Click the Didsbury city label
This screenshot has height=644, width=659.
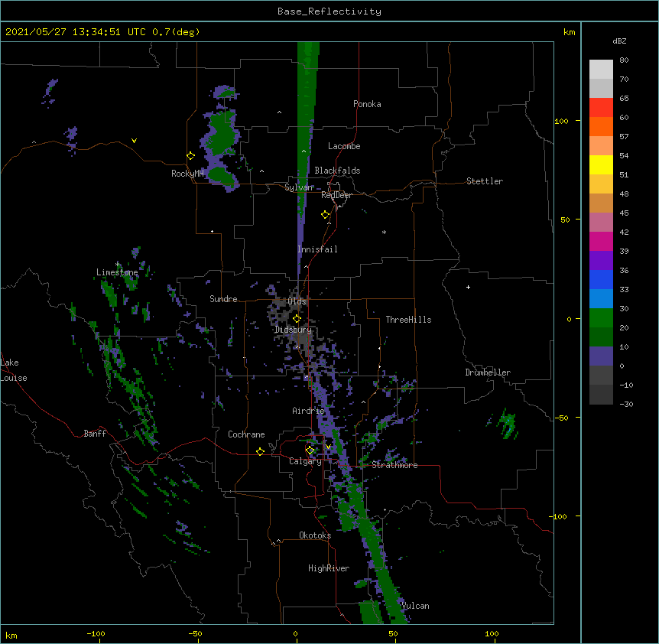tap(294, 330)
